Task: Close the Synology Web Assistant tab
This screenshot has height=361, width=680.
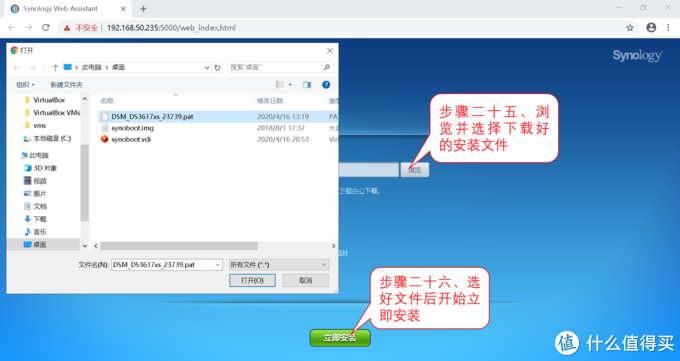Action: pyautogui.click(x=123, y=9)
